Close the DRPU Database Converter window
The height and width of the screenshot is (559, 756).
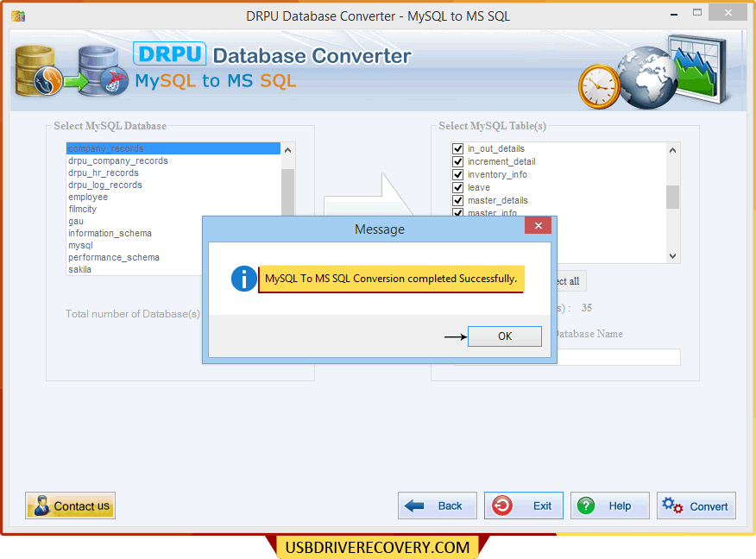[x=728, y=13]
